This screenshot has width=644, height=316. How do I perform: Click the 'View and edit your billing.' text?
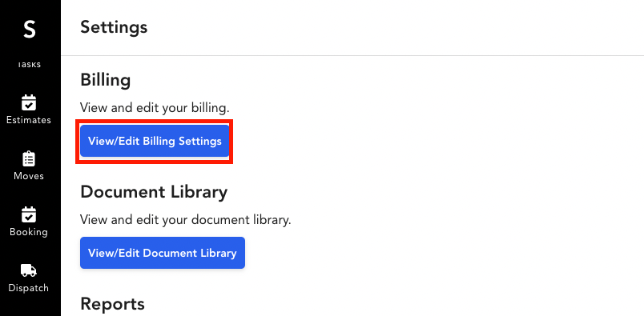155,108
